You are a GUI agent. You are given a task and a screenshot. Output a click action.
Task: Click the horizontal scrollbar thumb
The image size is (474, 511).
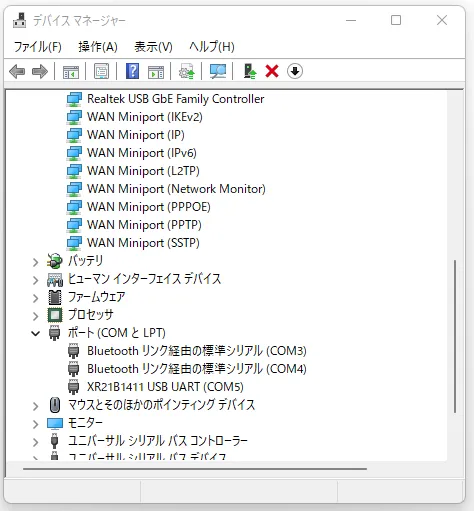click(x=195, y=469)
